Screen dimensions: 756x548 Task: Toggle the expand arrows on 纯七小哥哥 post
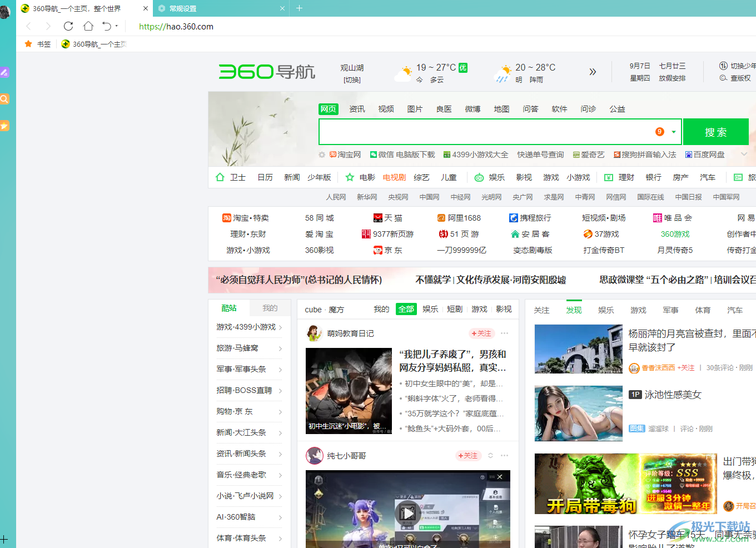490,456
